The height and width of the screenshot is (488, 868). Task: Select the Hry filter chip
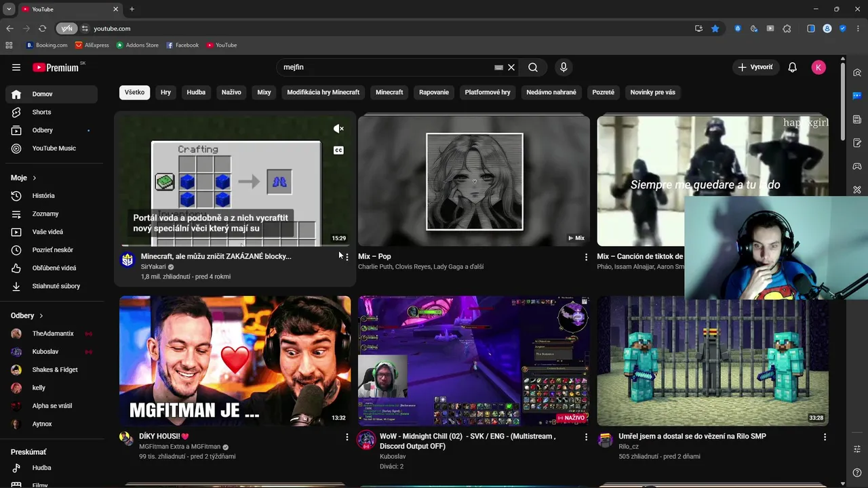click(x=165, y=92)
